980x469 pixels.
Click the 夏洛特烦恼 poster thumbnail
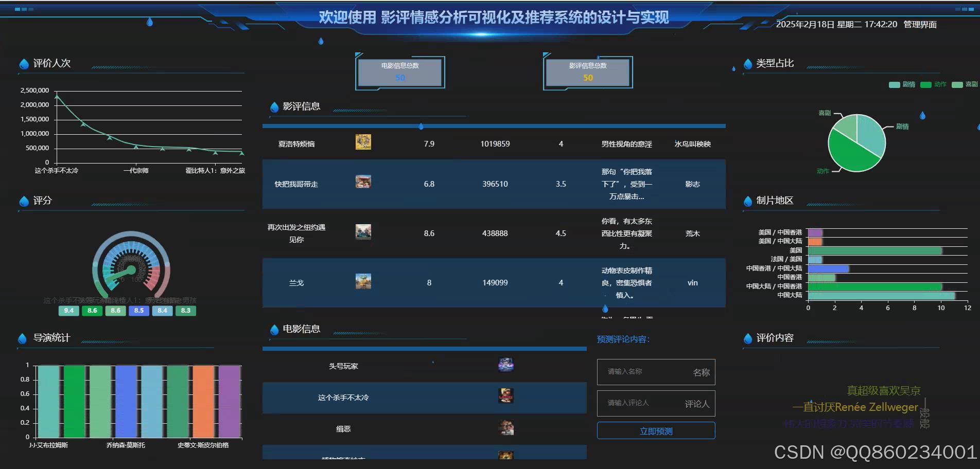coord(363,142)
